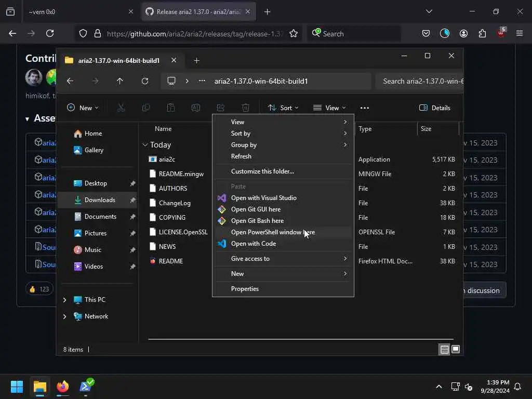The height and width of the screenshot is (399, 532).
Task: Bookmark this page with star icon
Action: click(x=294, y=33)
